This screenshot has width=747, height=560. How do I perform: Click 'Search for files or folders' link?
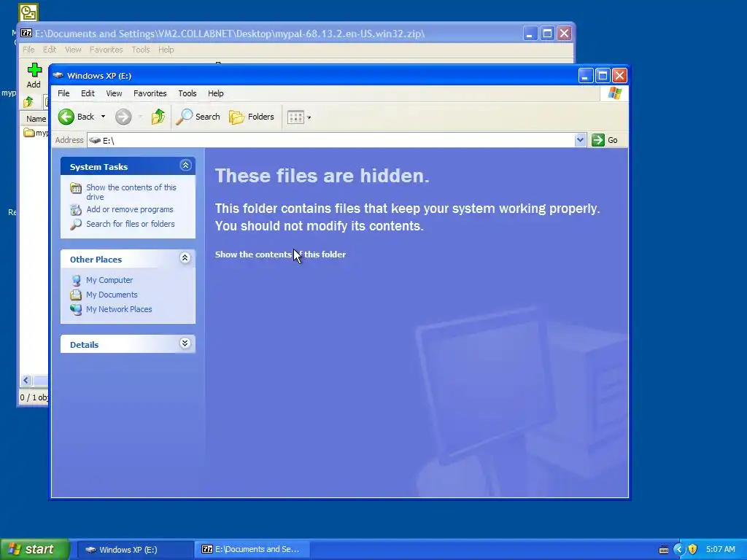point(130,224)
